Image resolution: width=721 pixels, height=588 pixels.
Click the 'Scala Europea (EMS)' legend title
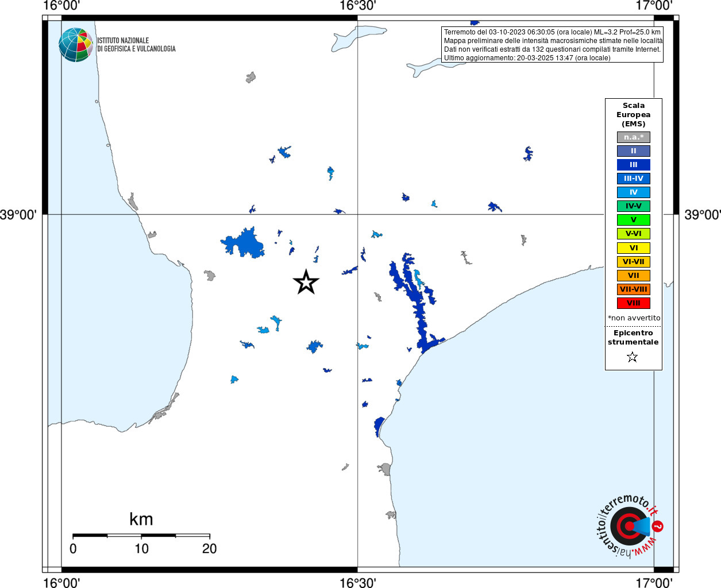(634, 115)
